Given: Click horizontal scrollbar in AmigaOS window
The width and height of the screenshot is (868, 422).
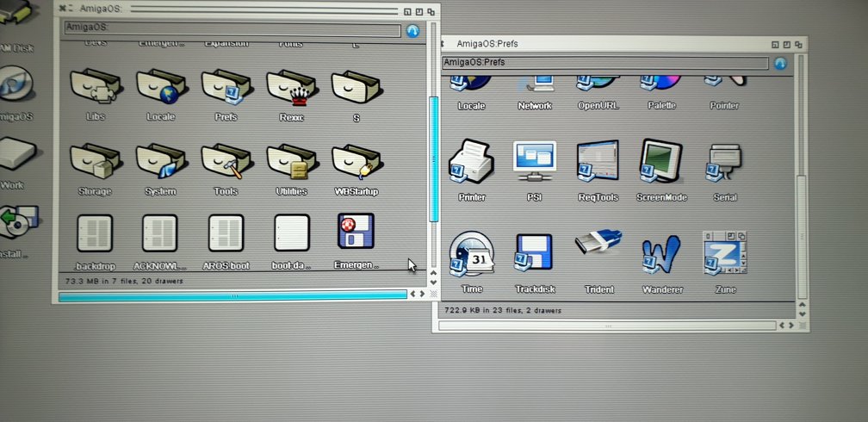Looking at the screenshot, I should (232, 295).
